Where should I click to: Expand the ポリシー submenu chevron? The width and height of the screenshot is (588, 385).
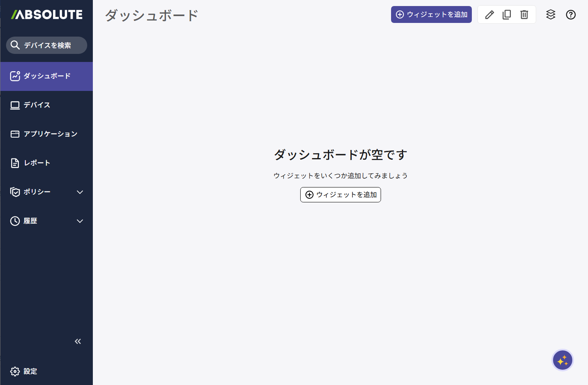coord(80,192)
